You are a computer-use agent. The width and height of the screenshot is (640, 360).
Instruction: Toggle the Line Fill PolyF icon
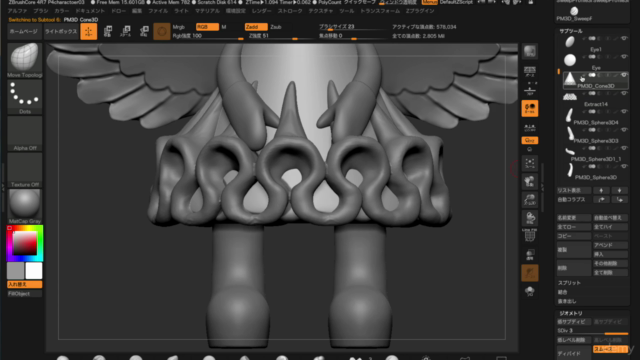tap(530, 236)
